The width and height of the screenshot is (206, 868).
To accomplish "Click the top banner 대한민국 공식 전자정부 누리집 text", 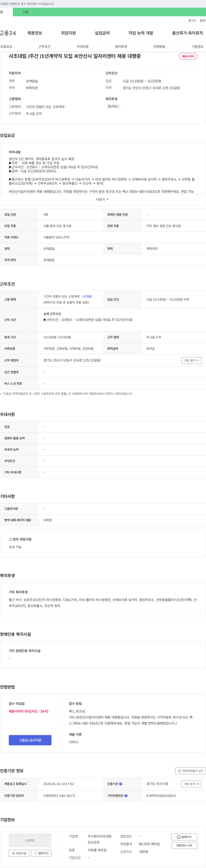I will coord(27,4).
